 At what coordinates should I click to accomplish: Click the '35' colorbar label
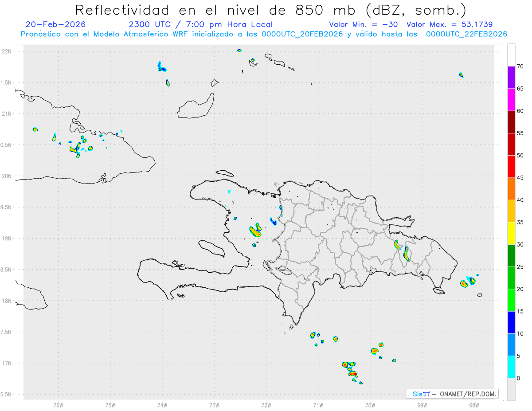coord(520,222)
